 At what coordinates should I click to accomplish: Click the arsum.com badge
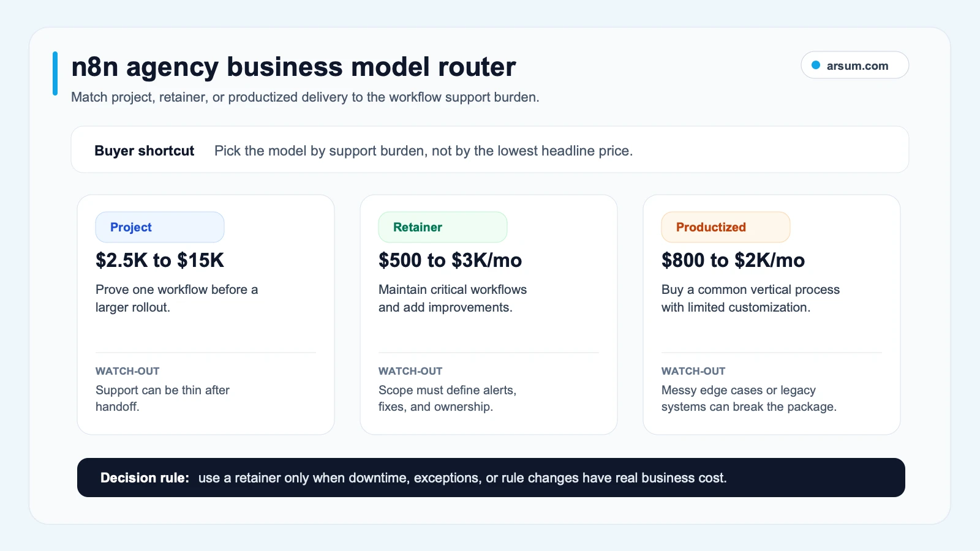854,65
